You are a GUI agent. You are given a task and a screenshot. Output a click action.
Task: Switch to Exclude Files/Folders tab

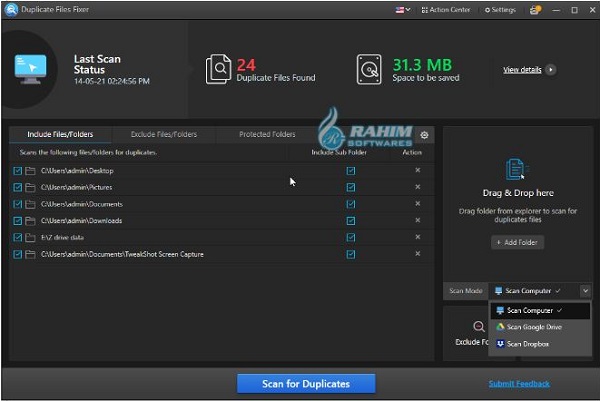(x=164, y=134)
